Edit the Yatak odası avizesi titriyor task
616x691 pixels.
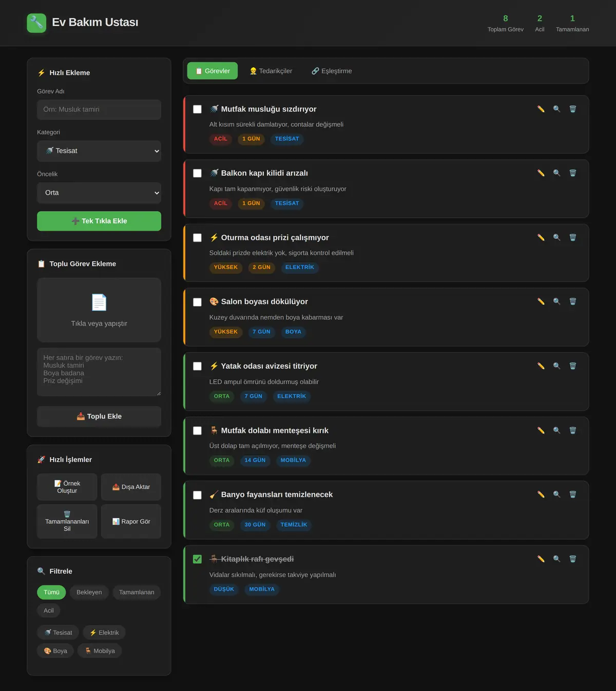541,366
